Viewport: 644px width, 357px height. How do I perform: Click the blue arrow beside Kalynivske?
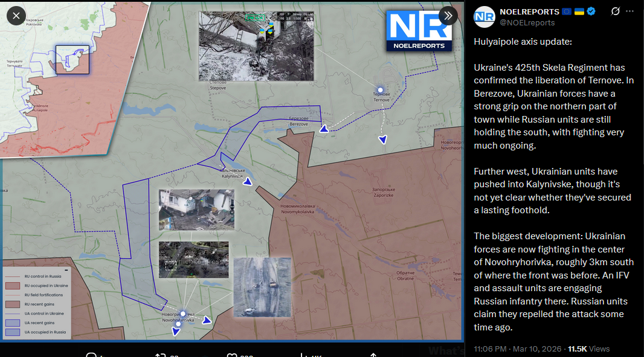247,181
